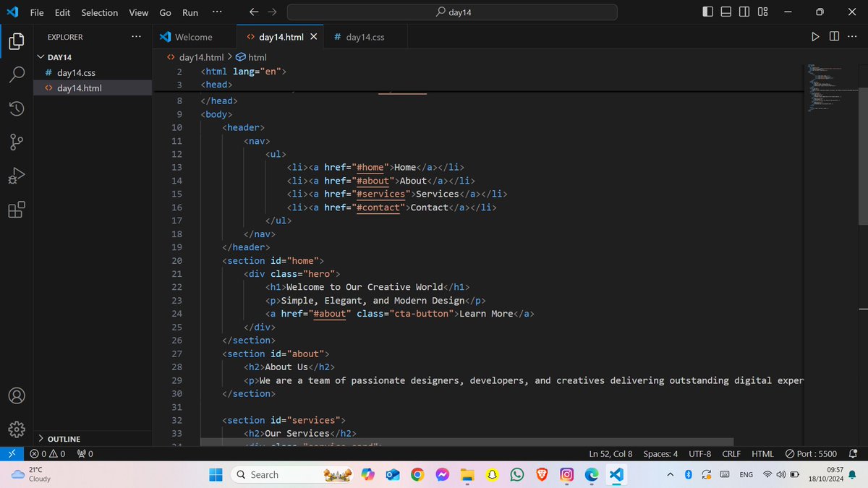Show errors and warnings in status bar
Image resolution: width=868 pixels, height=488 pixels.
(x=48, y=453)
